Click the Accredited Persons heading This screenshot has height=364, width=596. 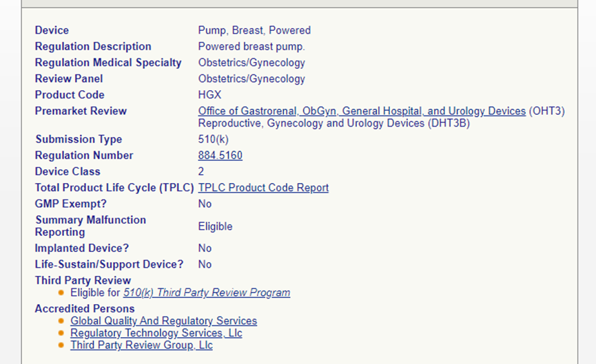[x=85, y=309]
